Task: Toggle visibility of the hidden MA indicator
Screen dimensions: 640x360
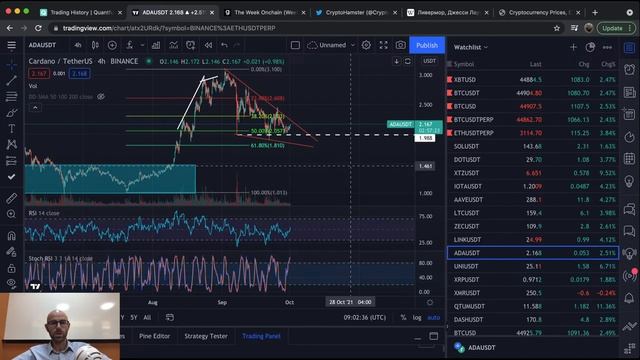Action: point(101,97)
